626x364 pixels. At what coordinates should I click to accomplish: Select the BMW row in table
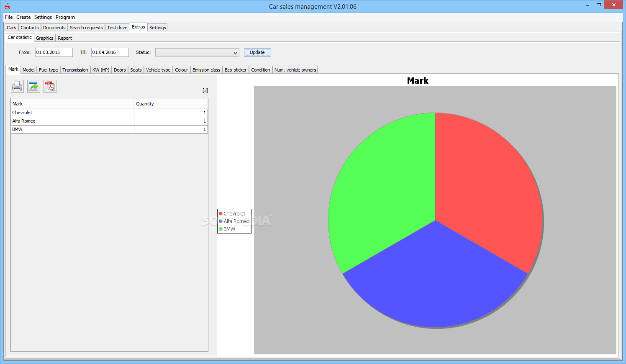coord(109,129)
